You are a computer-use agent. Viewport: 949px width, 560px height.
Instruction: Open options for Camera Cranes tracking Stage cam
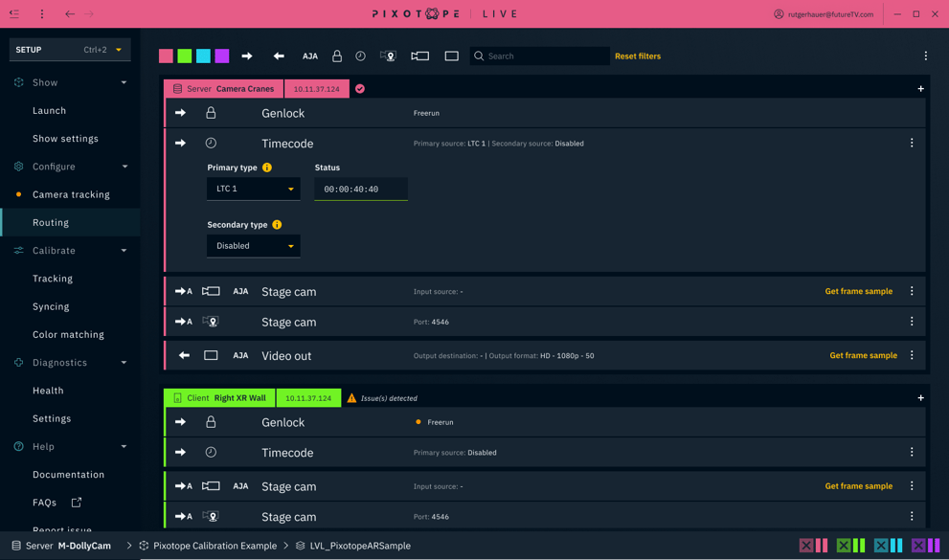coord(912,322)
